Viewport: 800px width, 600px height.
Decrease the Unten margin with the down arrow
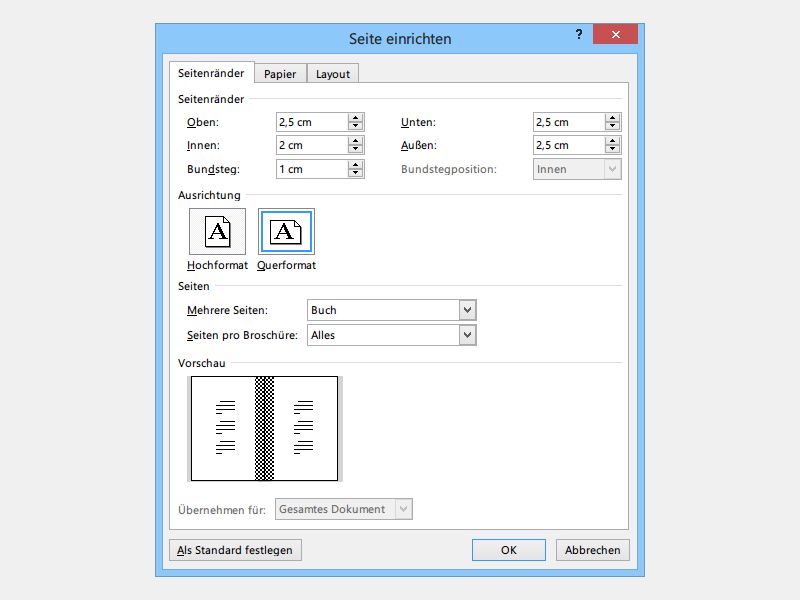tap(612, 126)
